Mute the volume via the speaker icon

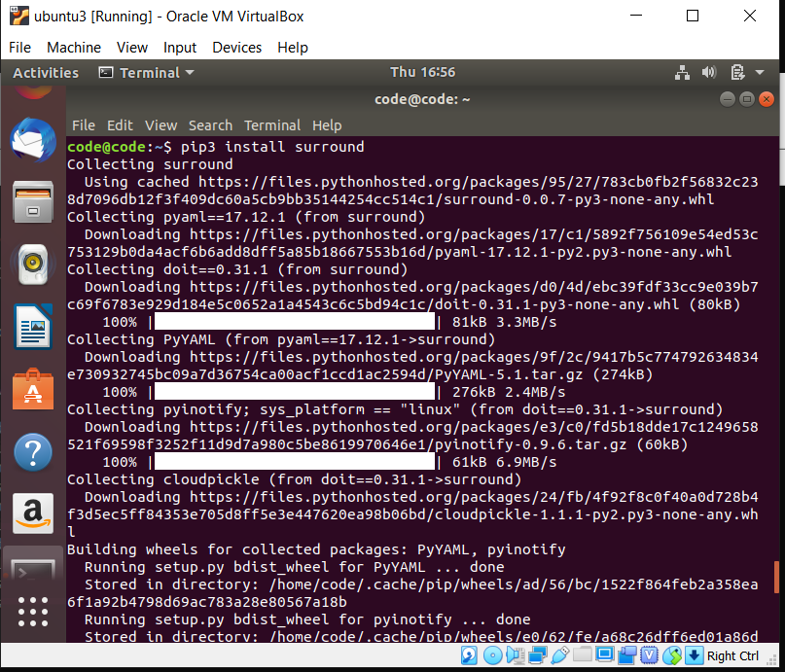point(709,72)
